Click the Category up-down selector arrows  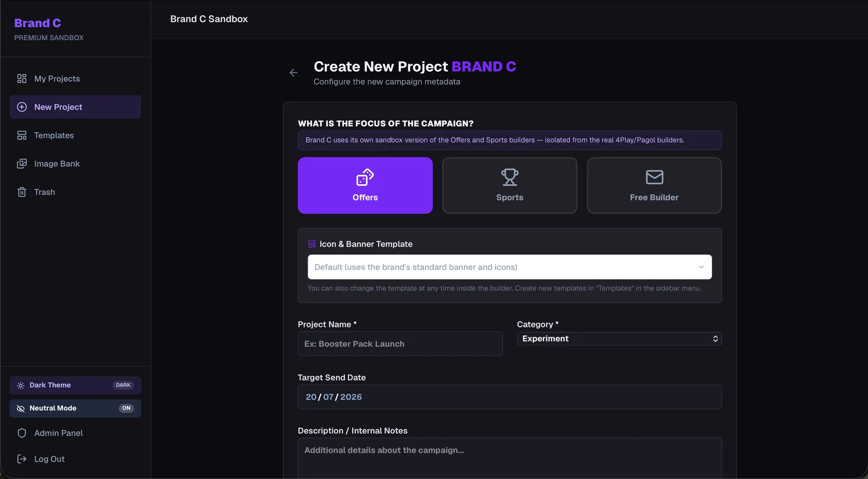coord(716,339)
